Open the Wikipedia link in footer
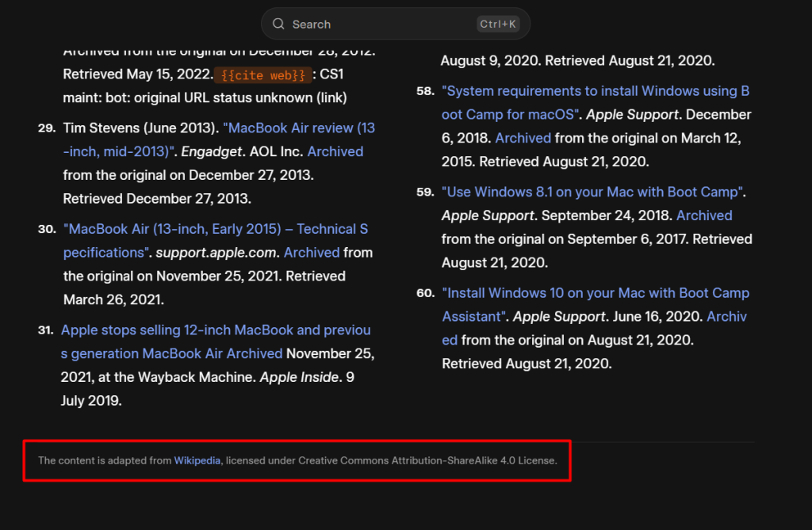The width and height of the screenshot is (812, 530). pos(197,460)
